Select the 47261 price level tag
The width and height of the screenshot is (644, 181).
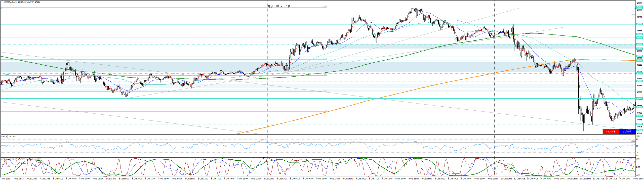pyautogui.click(x=639, y=130)
